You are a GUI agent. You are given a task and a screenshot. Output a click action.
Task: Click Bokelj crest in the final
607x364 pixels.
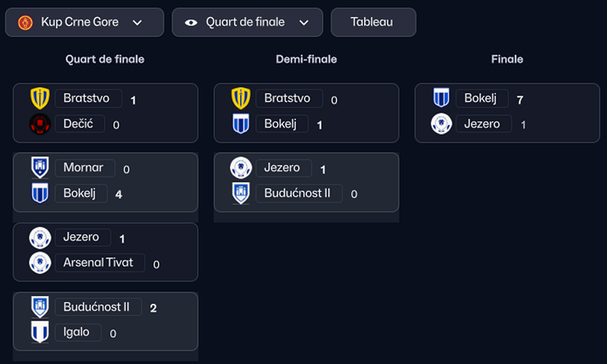tap(442, 98)
